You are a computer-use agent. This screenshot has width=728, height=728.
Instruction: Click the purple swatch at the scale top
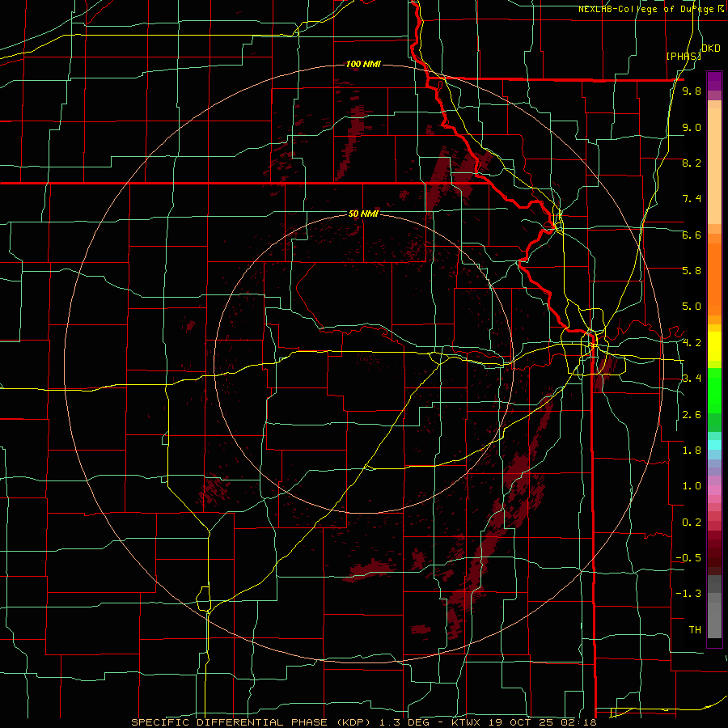click(x=714, y=81)
